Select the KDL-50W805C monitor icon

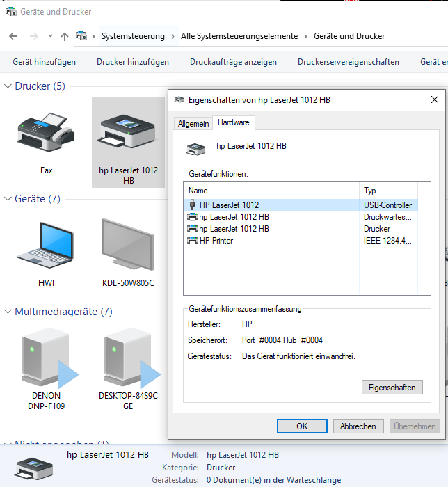[128, 244]
